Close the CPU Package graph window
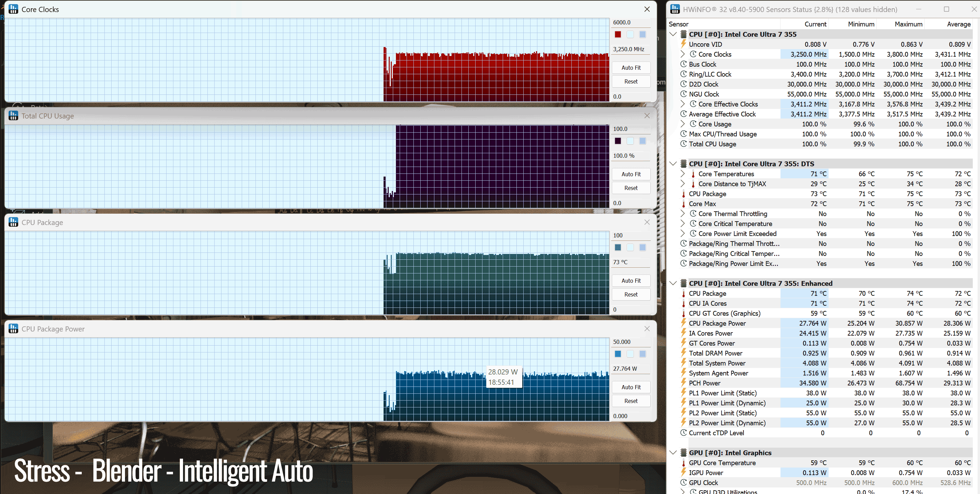The height and width of the screenshot is (494, 980). click(x=647, y=222)
